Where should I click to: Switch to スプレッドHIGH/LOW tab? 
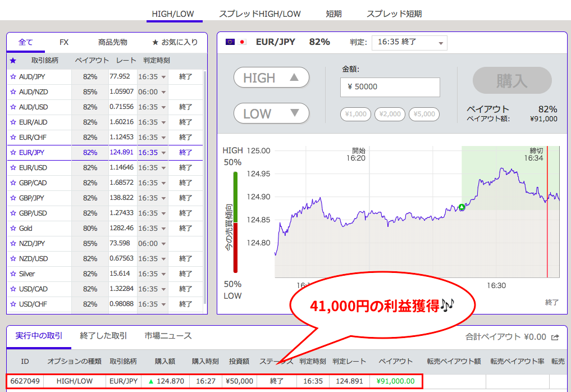click(260, 13)
